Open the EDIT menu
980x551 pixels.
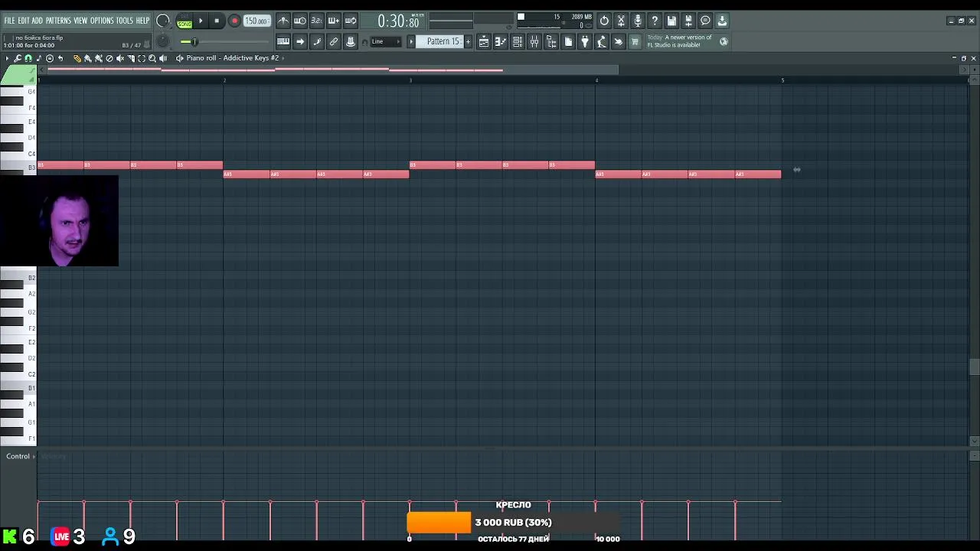click(x=24, y=21)
